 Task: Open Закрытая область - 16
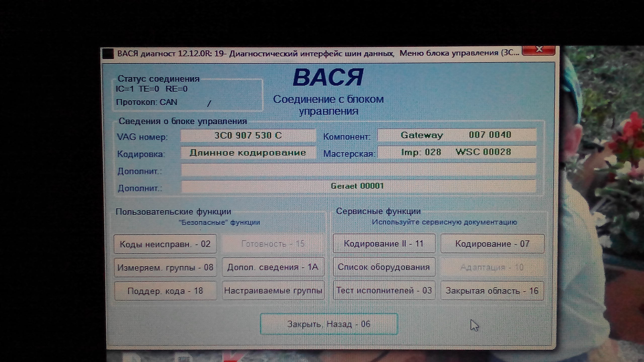pos(492,291)
